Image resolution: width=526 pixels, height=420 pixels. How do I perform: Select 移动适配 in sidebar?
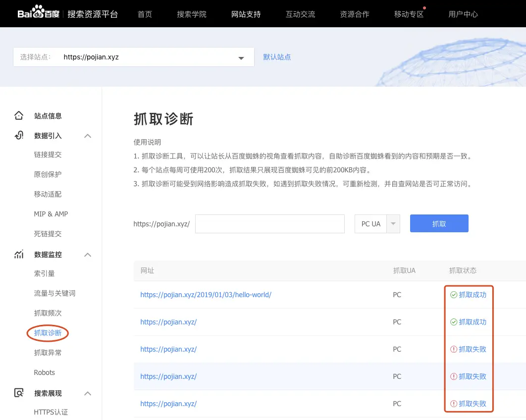coord(48,194)
